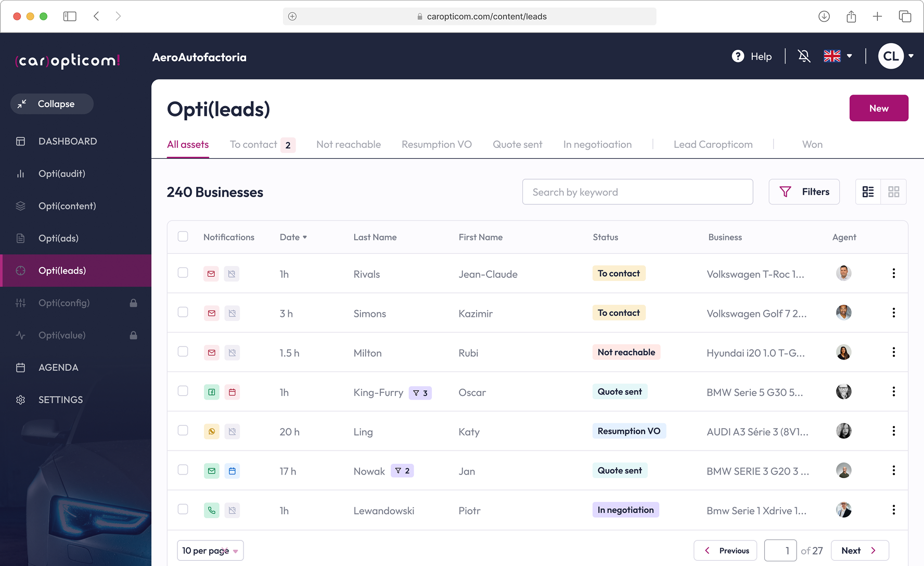
Task: Select all rows using the header checkbox
Action: point(183,236)
